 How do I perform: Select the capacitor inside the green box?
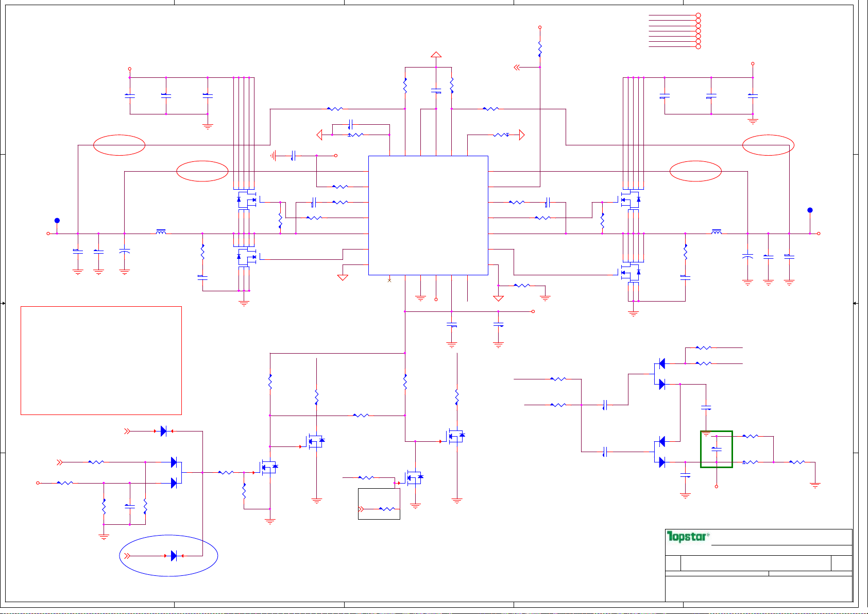pos(716,449)
